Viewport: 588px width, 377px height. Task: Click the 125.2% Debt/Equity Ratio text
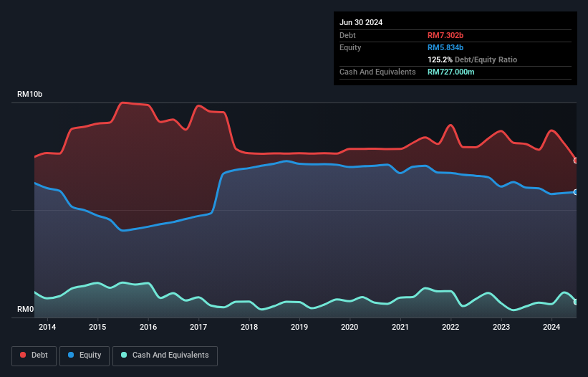pyautogui.click(x=472, y=59)
